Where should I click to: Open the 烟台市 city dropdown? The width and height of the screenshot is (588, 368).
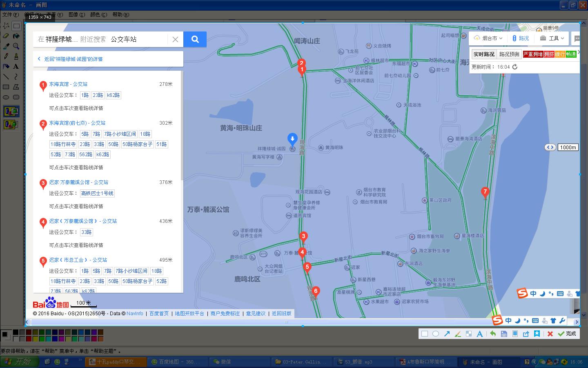[488, 38]
